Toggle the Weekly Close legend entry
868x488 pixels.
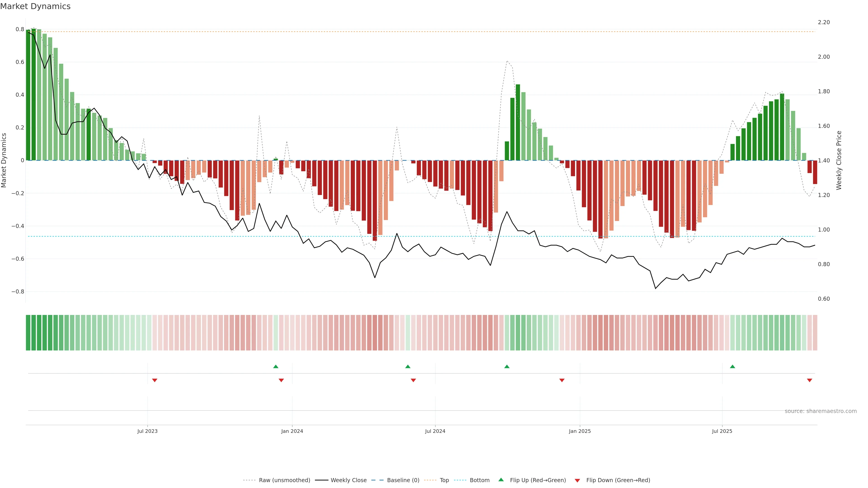tap(348, 480)
